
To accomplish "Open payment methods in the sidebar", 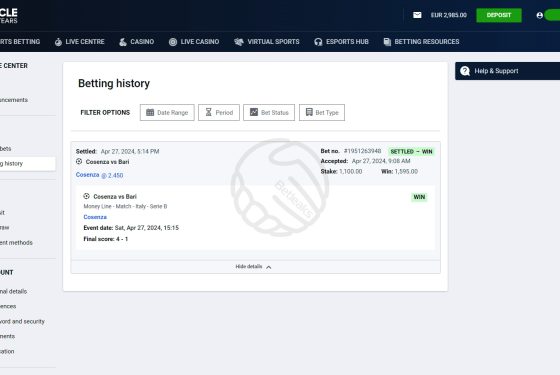I will point(16,242).
